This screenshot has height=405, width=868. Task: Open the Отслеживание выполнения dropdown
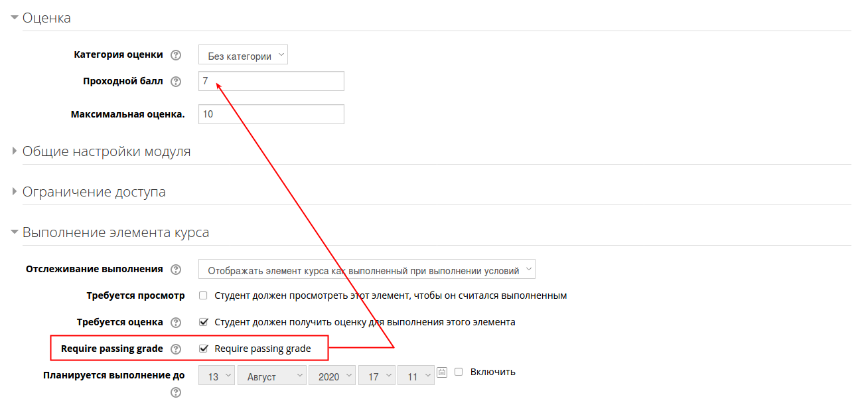(x=366, y=270)
